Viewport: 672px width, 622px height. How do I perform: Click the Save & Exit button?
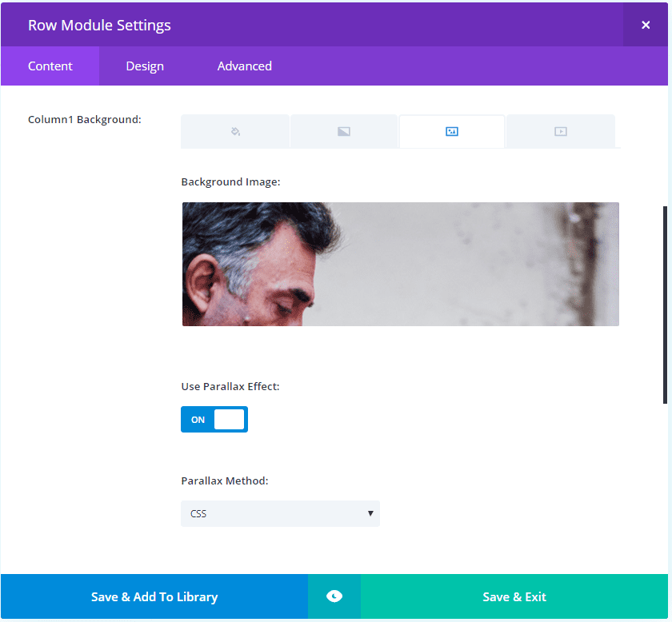514,596
